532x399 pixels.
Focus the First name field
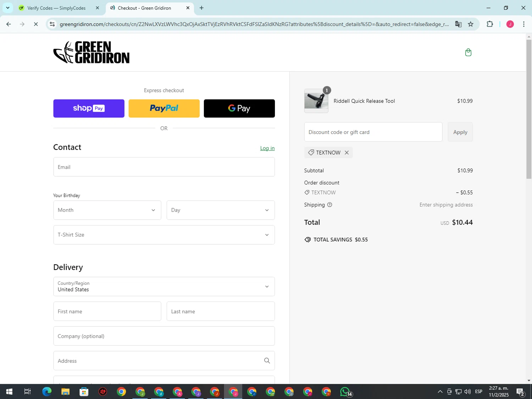pyautogui.click(x=107, y=311)
